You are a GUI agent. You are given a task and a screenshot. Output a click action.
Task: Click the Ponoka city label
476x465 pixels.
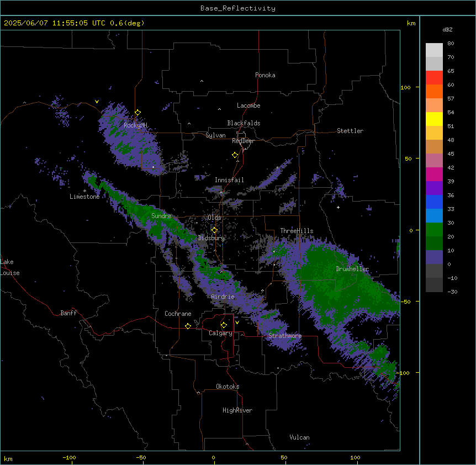click(x=265, y=75)
